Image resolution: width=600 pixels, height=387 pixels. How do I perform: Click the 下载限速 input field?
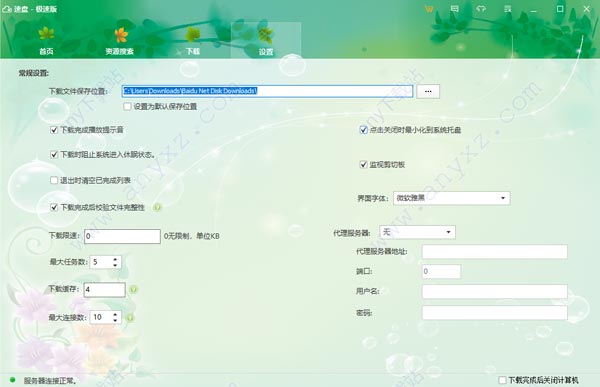[x=122, y=236]
